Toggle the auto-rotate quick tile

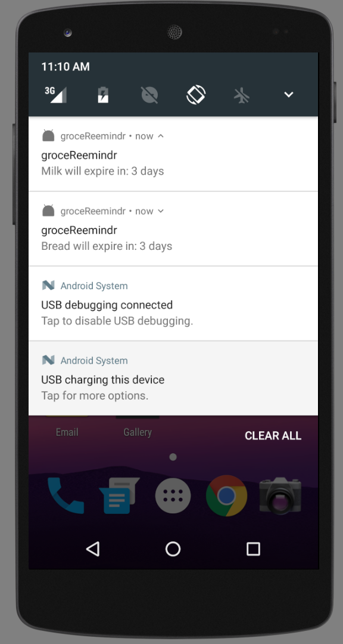pos(196,95)
